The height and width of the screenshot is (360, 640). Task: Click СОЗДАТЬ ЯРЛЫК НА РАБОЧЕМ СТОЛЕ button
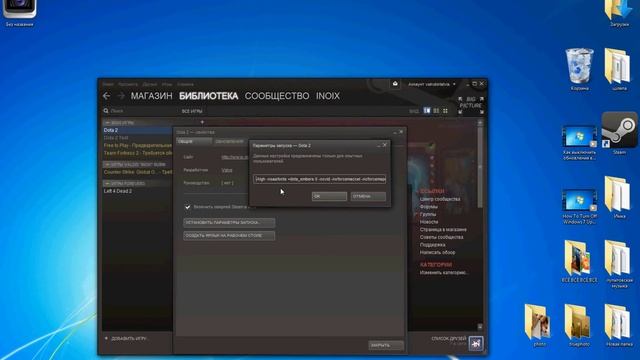tap(229, 236)
